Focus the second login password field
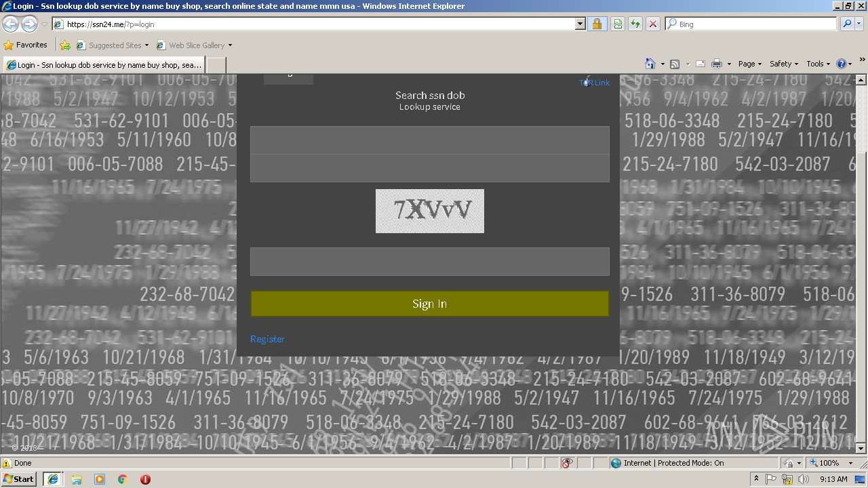This screenshot has height=488, width=868. coord(430,168)
